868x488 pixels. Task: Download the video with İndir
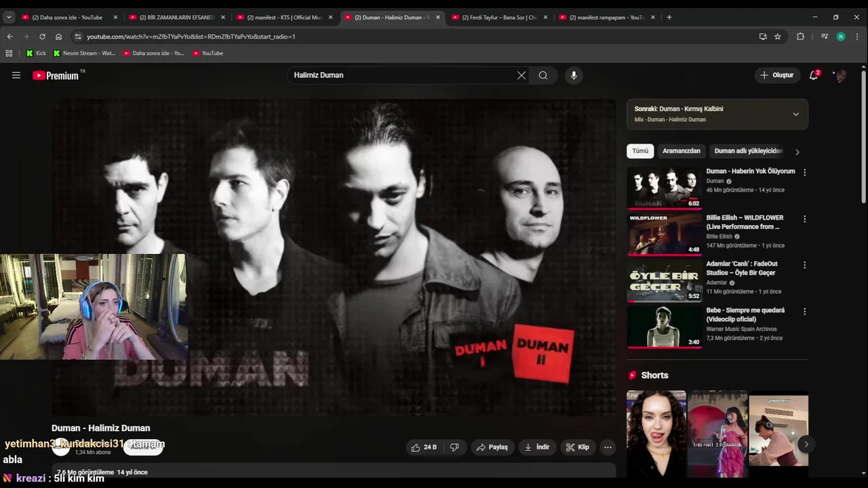(x=537, y=447)
